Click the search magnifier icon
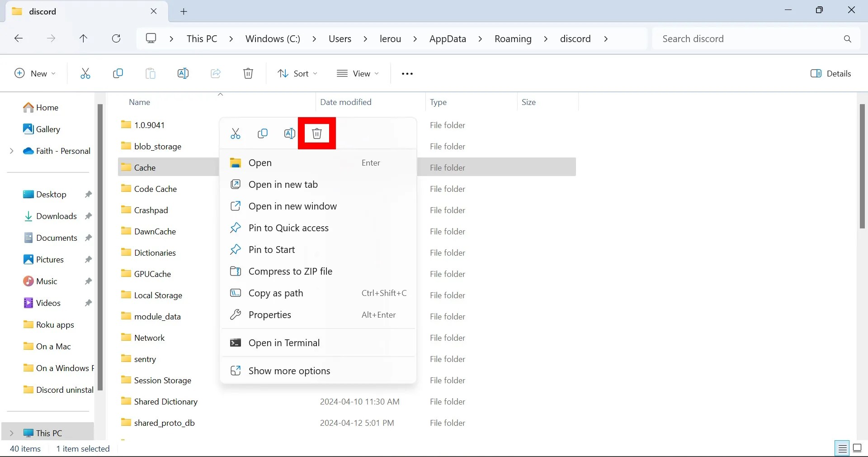This screenshot has height=457, width=868. point(848,39)
